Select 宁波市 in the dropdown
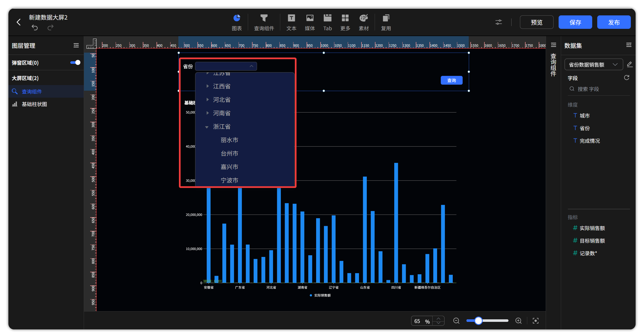The width and height of the screenshot is (644, 335). point(229,180)
